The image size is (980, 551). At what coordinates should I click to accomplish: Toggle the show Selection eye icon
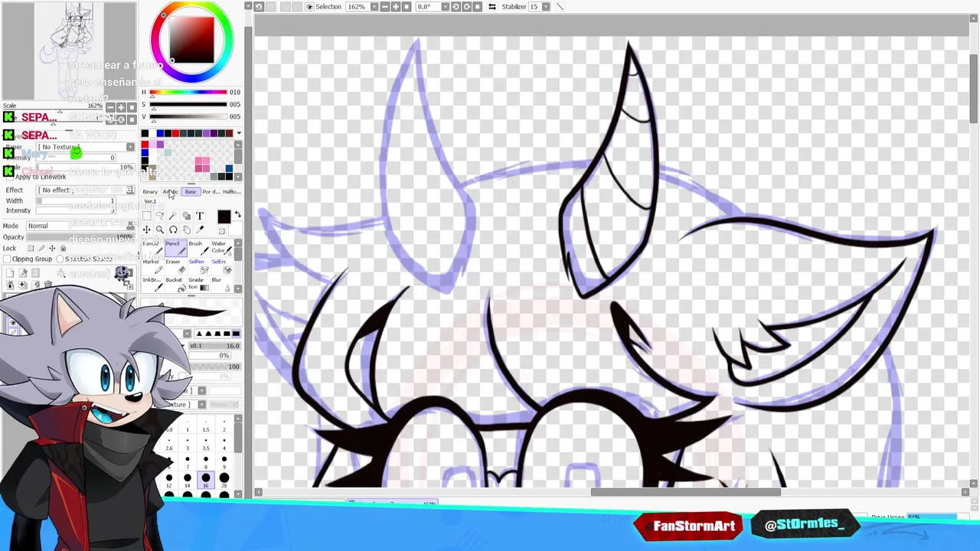[309, 6]
